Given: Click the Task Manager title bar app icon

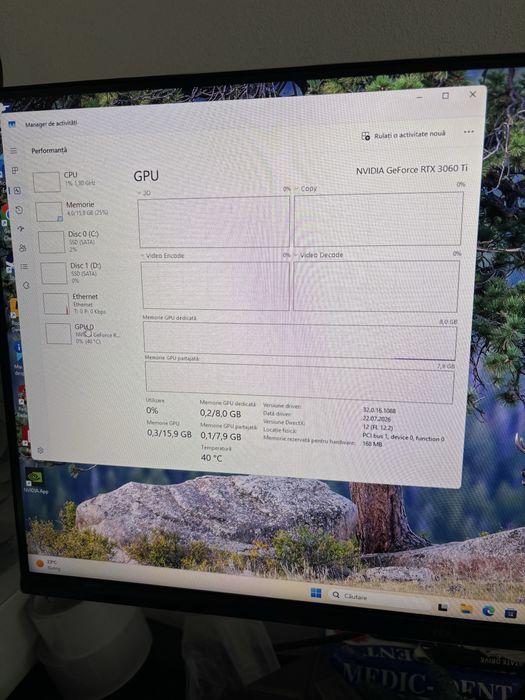Looking at the screenshot, I should (12, 125).
